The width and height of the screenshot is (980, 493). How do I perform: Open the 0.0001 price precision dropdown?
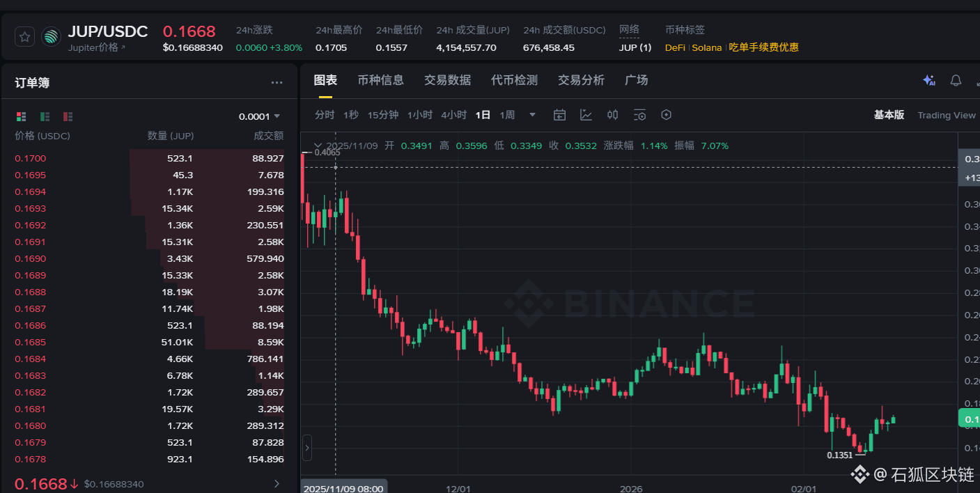[x=259, y=116]
